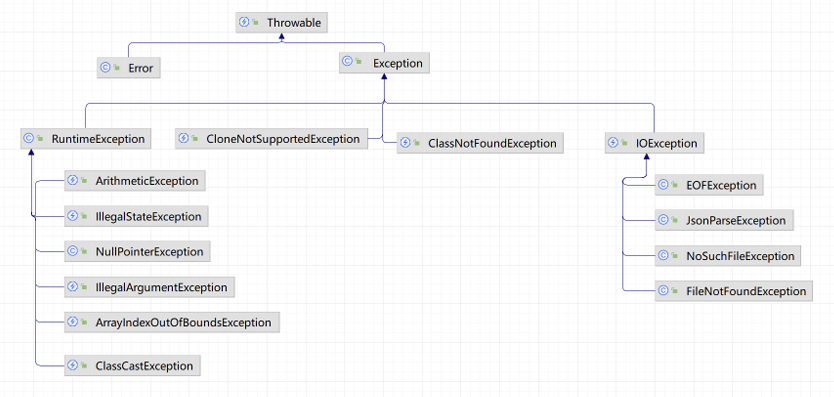This screenshot has width=834, height=397.
Task: Click the CloneNotSupportedException class icon
Action: click(183, 138)
